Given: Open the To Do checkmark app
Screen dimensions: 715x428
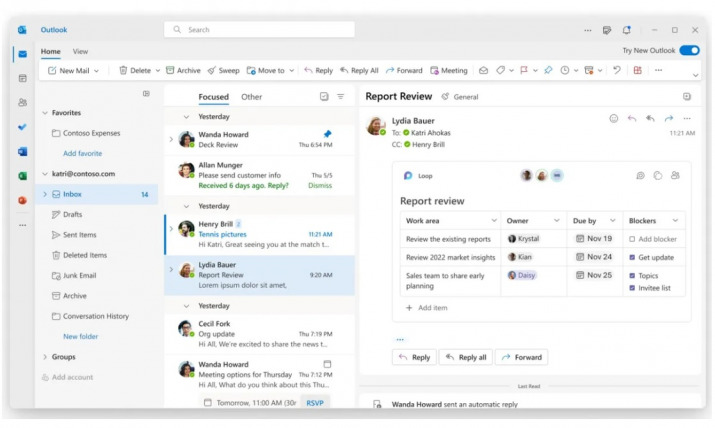Looking at the screenshot, I should [x=22, y=127].
